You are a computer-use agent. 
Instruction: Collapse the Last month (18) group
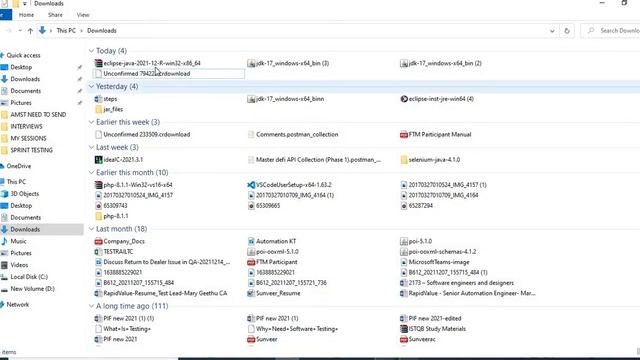coord(91,229)
